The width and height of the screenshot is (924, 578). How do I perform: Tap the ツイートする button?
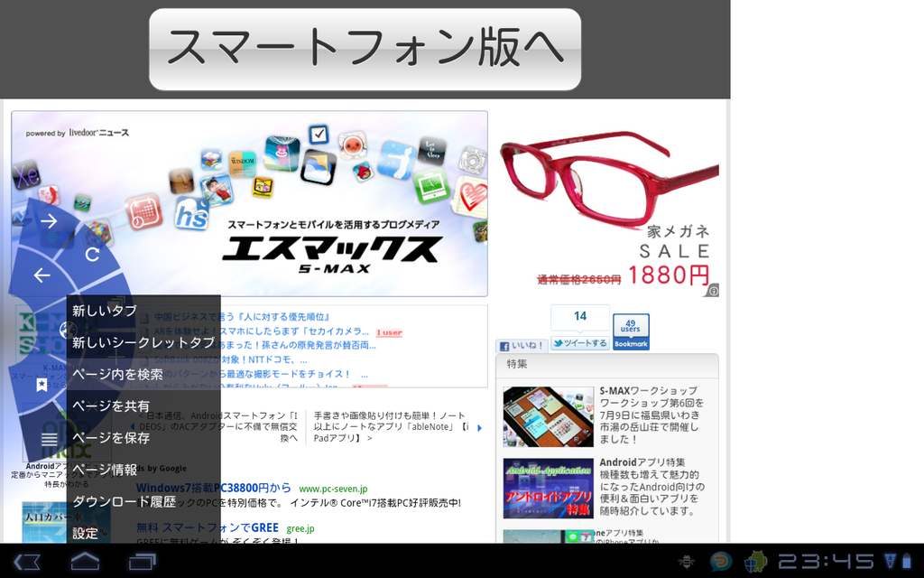580,343
